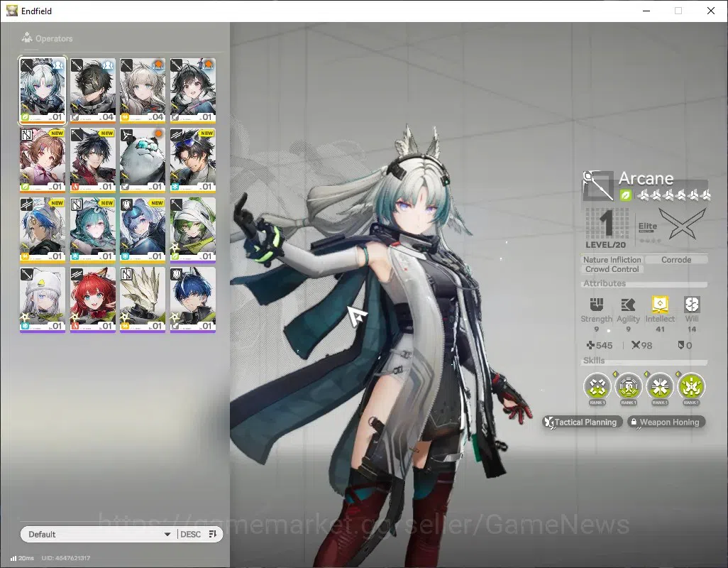Open the second skill icon under Skills
Viewport: 728px width, 568px height.
tap(629, 386)
